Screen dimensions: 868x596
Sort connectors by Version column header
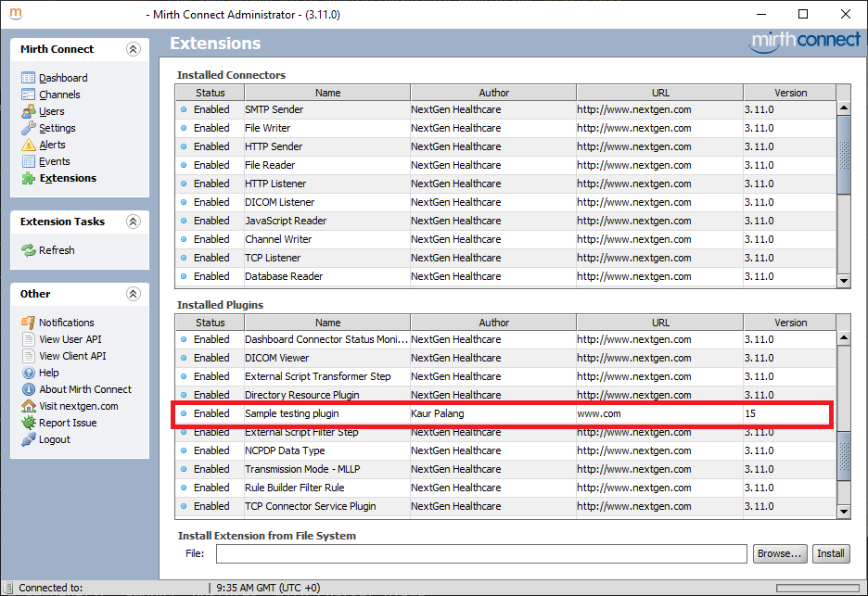(x=790, y=93)
